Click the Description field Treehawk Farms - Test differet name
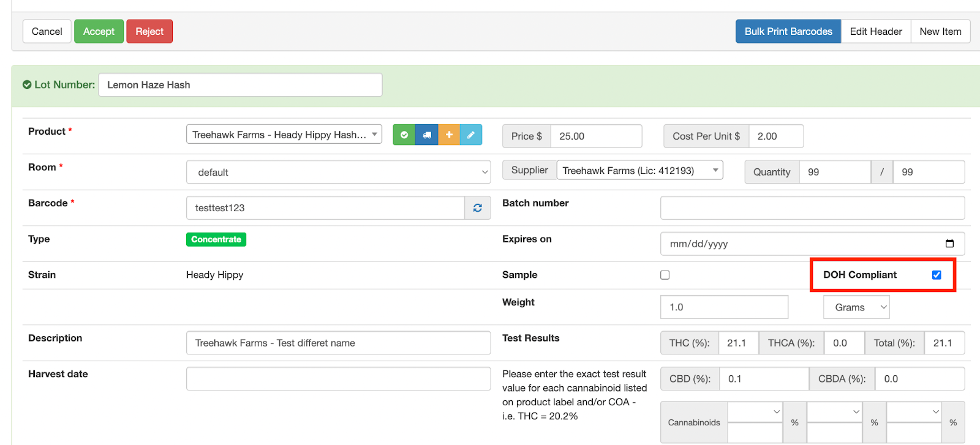This screenshot has height=445, width=980. [x=339, y=343]
